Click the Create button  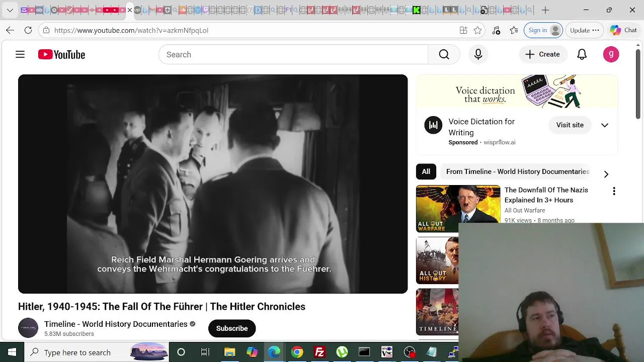coord(543,54)
